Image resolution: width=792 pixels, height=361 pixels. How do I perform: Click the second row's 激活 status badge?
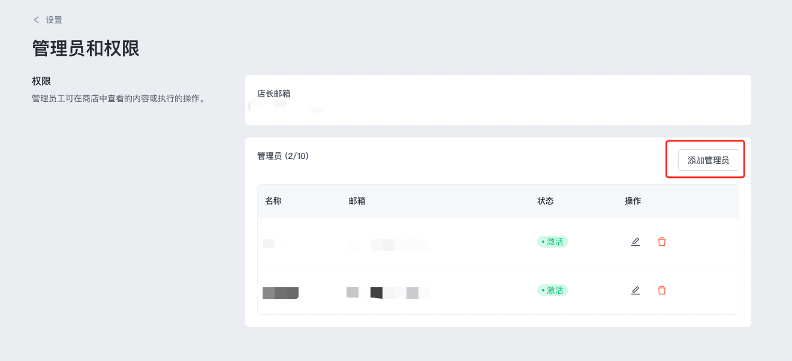tap(553, 290)
